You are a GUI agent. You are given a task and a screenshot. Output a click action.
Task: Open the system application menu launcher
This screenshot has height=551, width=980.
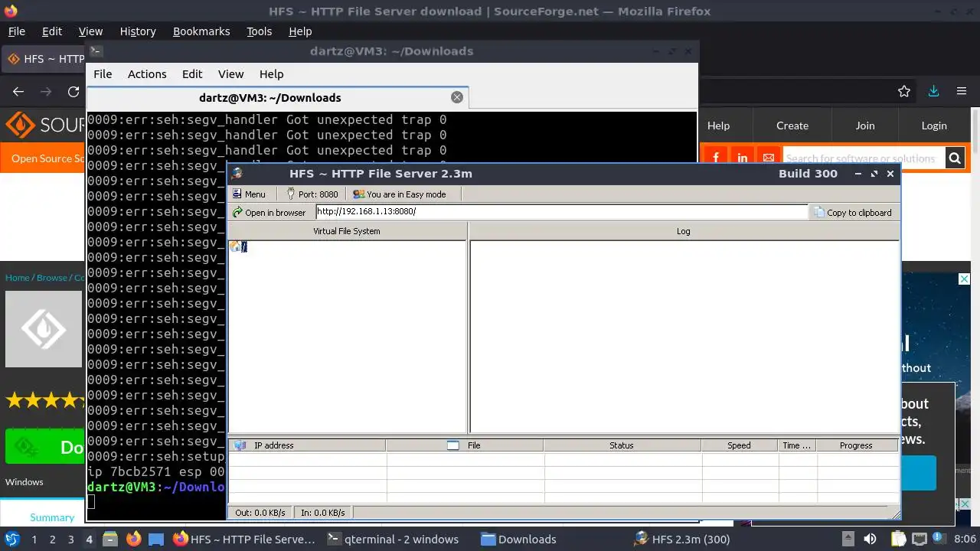[12, 539]
